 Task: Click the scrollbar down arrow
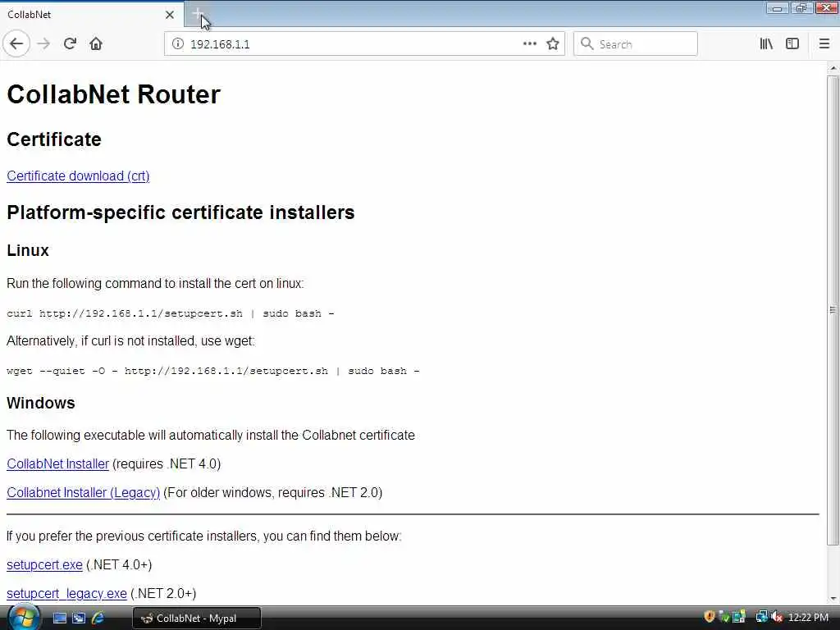833,598
